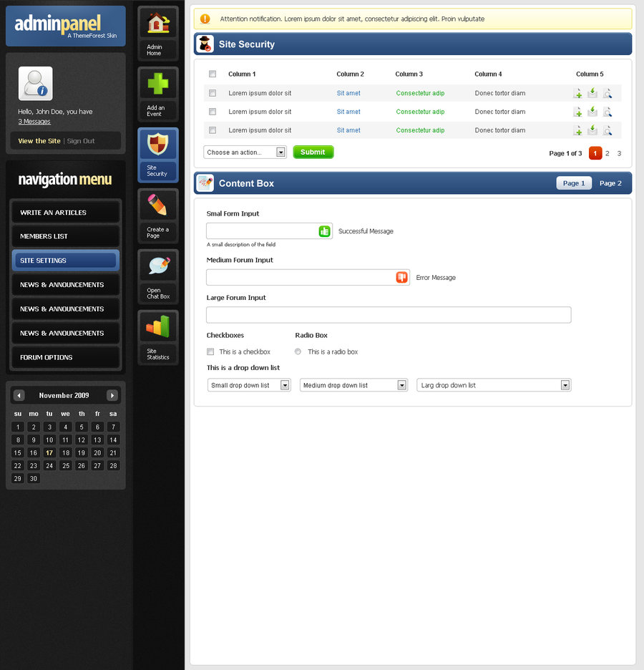Click the Add an Event plus icon
This screenshot has width=644, height=670.
click(x=158, y=83)
